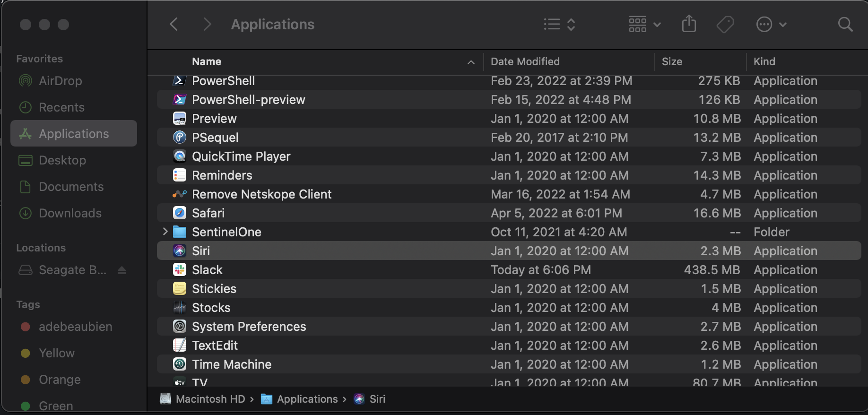The width and height of the screenshot is (868, 415).
Task: Expand the SentinelOne folder disclosure arrow
Action: point(165,232)
